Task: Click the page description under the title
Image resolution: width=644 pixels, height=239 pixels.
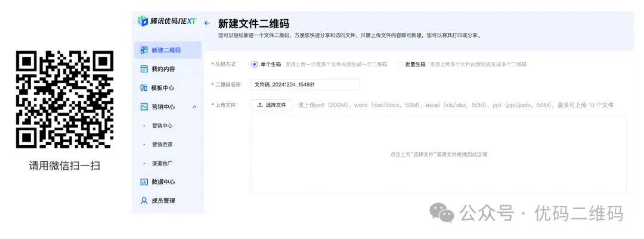Action: 349,35
